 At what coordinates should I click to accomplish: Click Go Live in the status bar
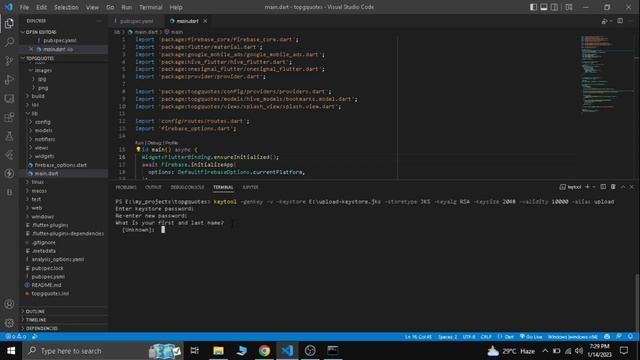coord(531,337)
